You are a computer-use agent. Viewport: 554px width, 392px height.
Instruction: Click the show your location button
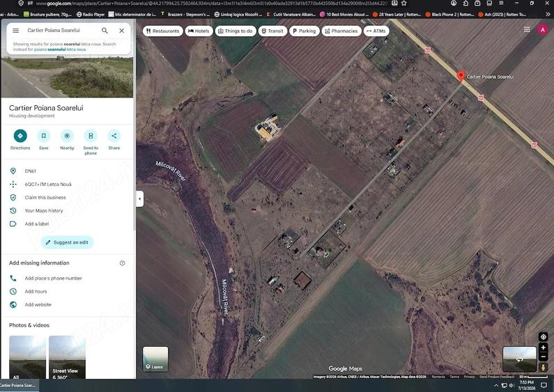click(543, 336)
